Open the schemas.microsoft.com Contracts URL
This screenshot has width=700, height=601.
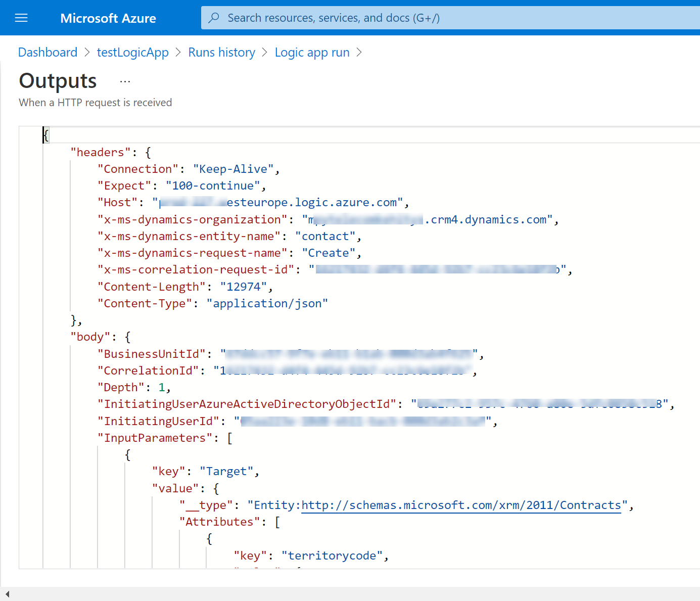461,505
